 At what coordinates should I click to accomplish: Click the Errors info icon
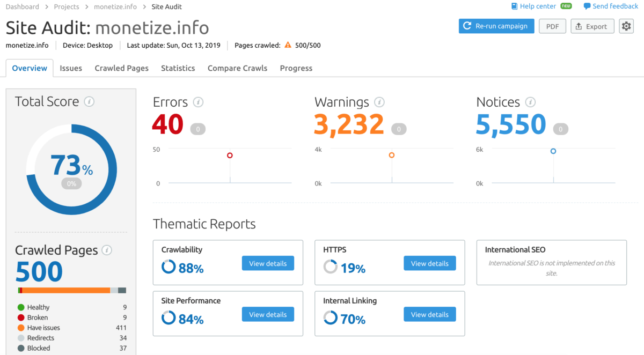click(x=198, y=102)
